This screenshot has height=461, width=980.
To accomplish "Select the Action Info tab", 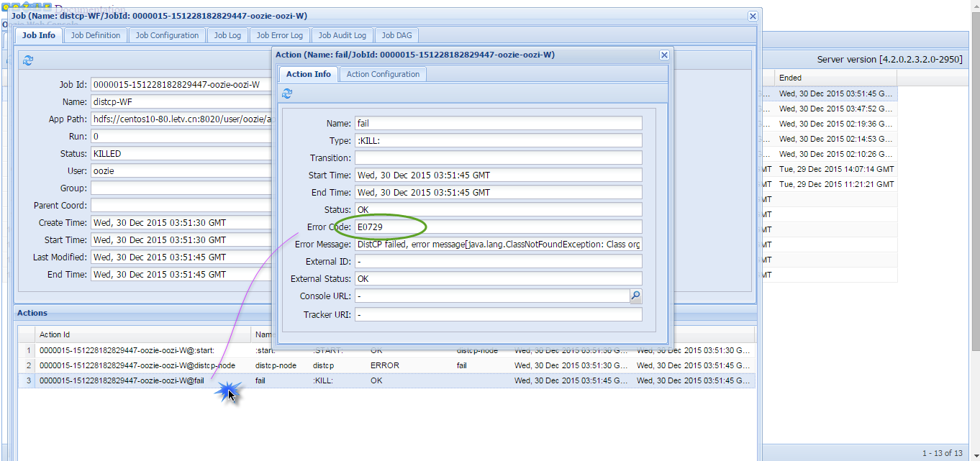I will [308, 73].
